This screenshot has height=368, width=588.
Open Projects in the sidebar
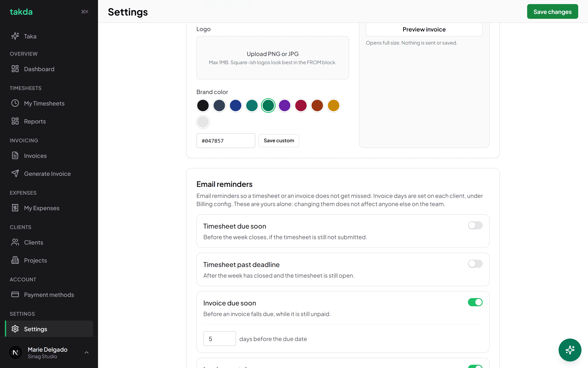coord(49,260)
